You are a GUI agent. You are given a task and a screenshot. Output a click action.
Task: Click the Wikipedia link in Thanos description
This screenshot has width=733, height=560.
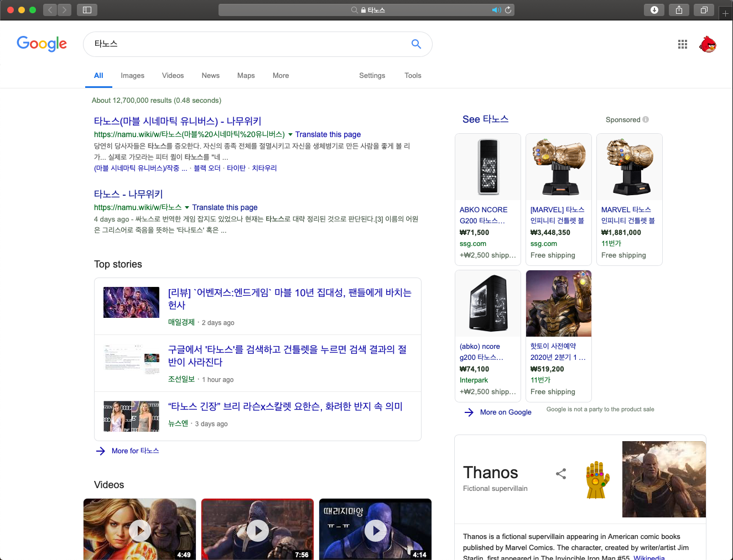(x=649, y=557)
